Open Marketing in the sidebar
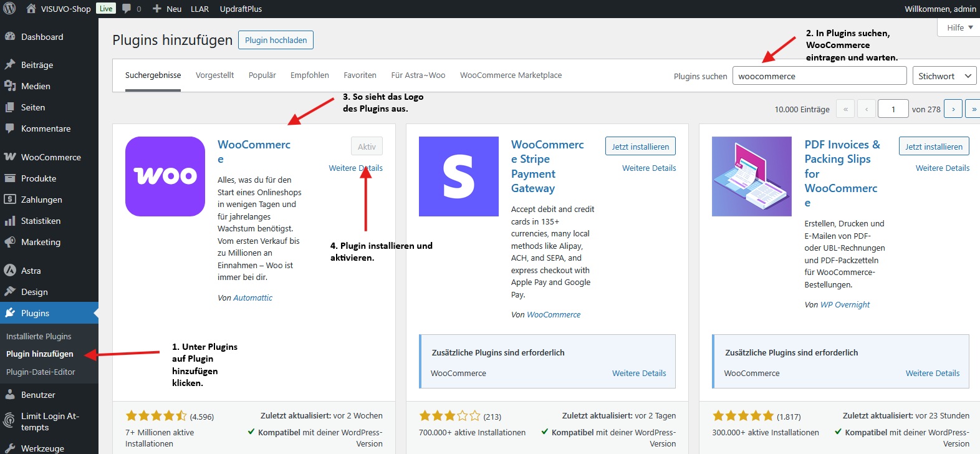This screenshot has width=980, height=454. [x=41, y=242]
